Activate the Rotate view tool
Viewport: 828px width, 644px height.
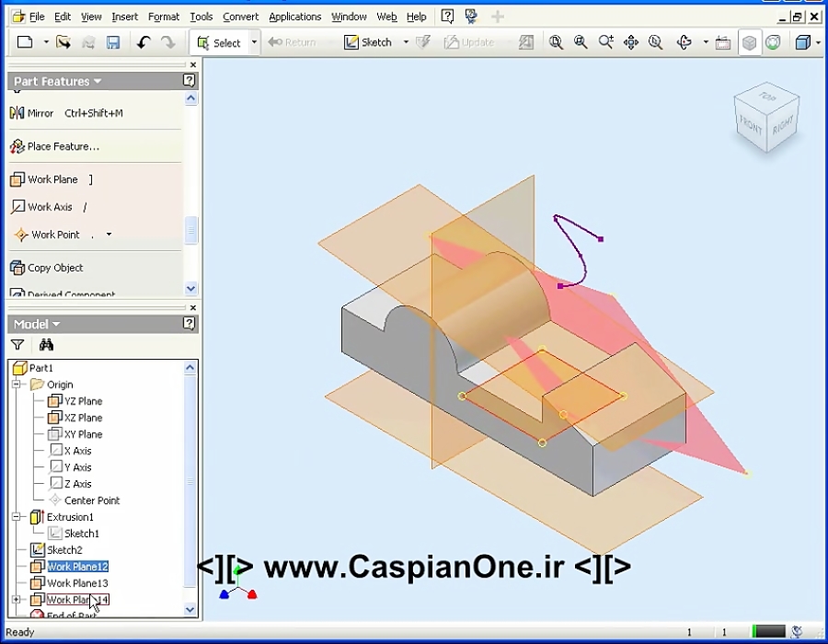tap(685, 41)
